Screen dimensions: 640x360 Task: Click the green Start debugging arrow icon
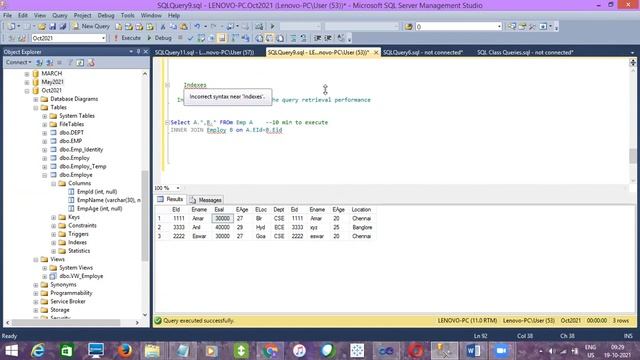click(x=272, y=27)
